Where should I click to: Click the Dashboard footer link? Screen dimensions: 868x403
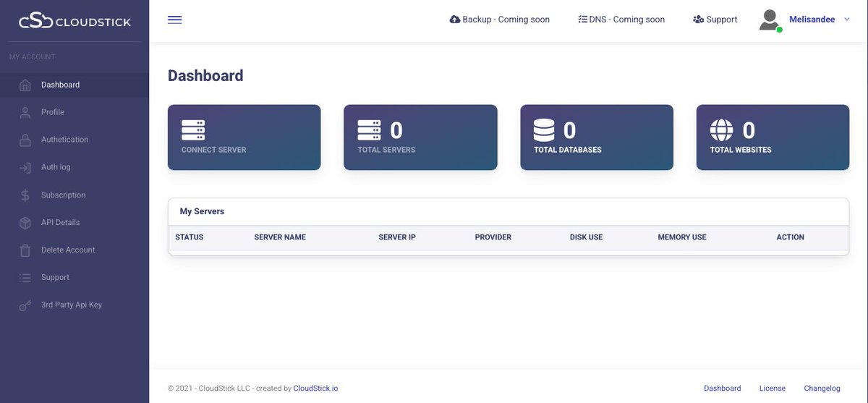point(723,389)
